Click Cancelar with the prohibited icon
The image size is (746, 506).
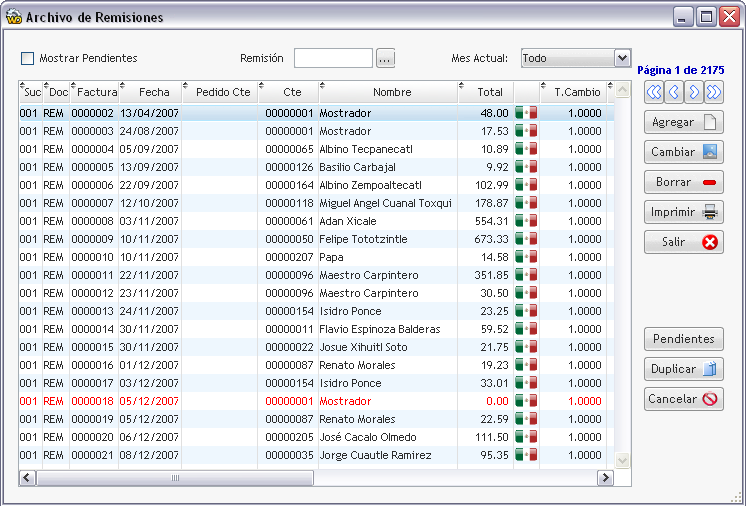(684, 399)
